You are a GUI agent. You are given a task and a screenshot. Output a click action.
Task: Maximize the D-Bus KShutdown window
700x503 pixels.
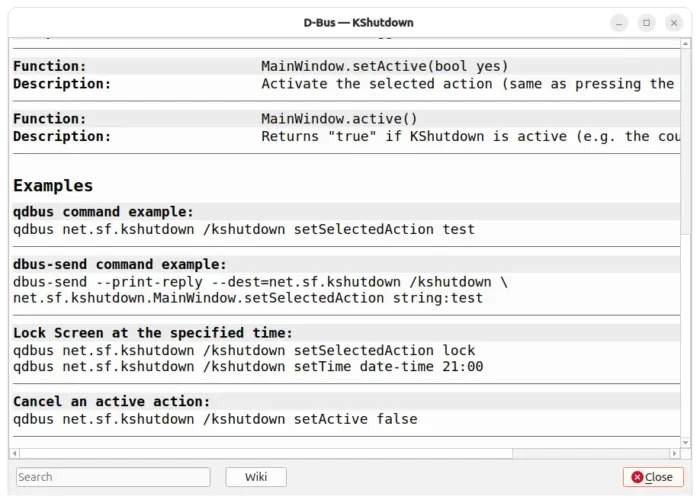(647, 22)
